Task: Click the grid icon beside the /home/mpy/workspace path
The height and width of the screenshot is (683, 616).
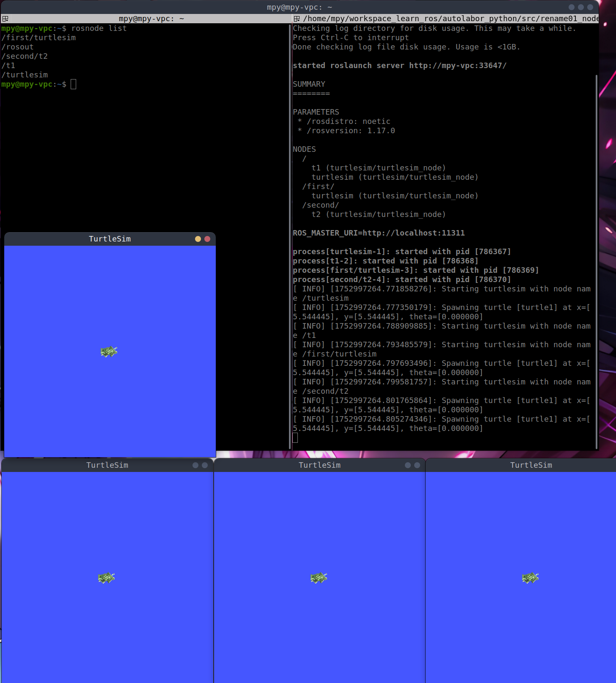Action: coord(297,19)
